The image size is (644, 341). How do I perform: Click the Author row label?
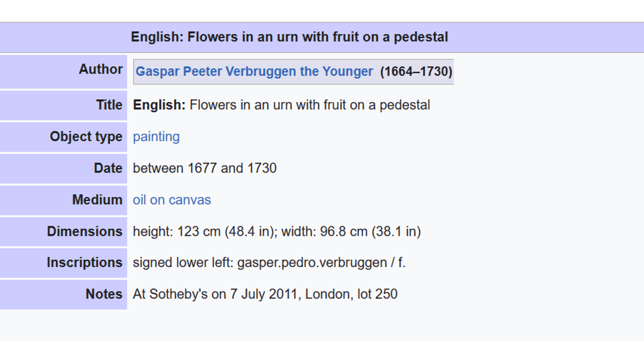[101, 69]
